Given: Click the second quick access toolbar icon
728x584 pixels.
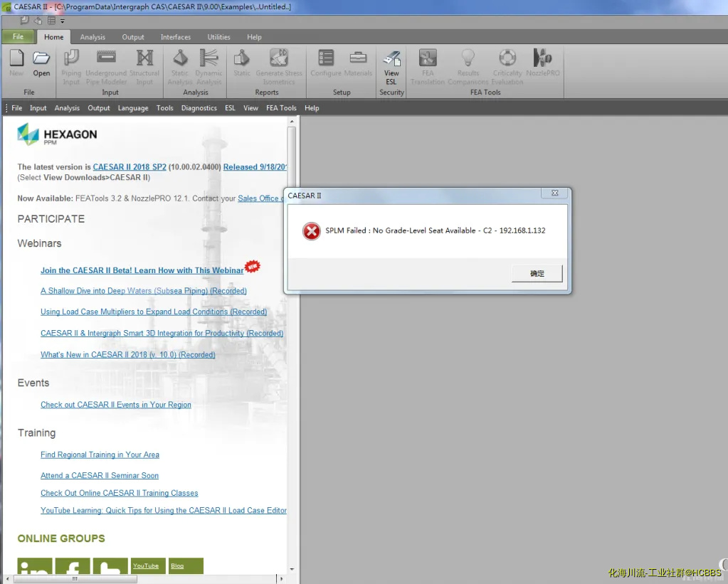Looking at the screenshot, I should click(x=38, y=21).
